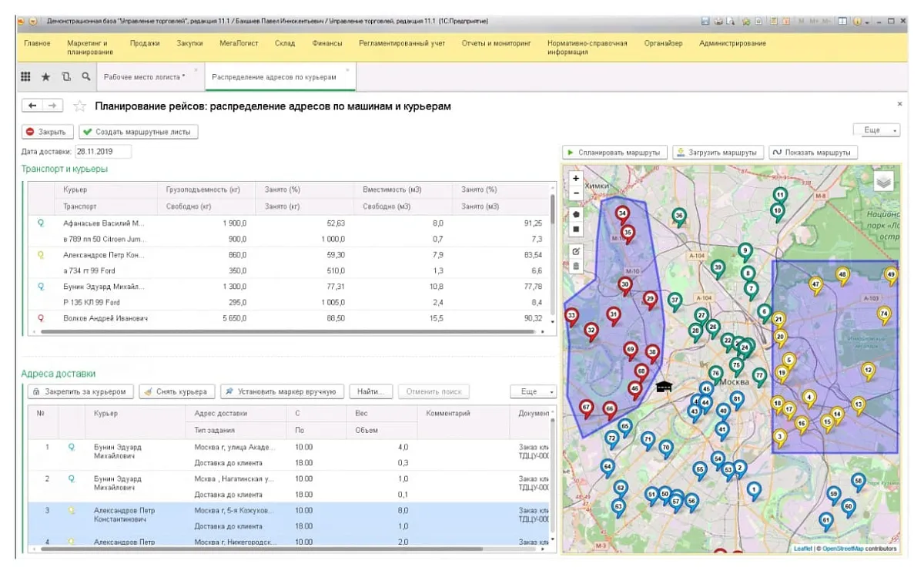The image size is (924, 574).
Task: Open the Склад menu
Action: coord(285,44)
